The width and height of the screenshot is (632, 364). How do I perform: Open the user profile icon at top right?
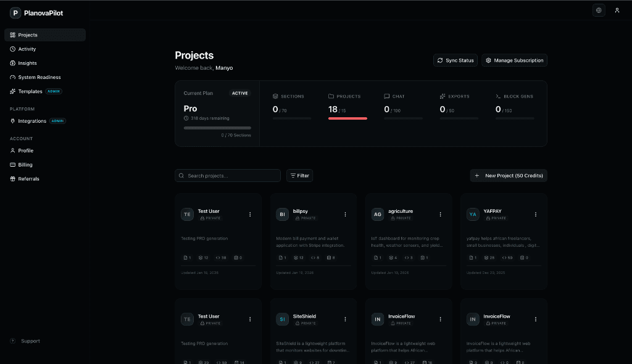tap(617, 10)
